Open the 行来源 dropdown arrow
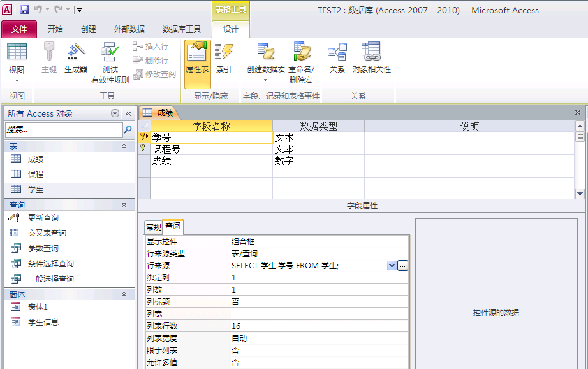 click(392, 266)
